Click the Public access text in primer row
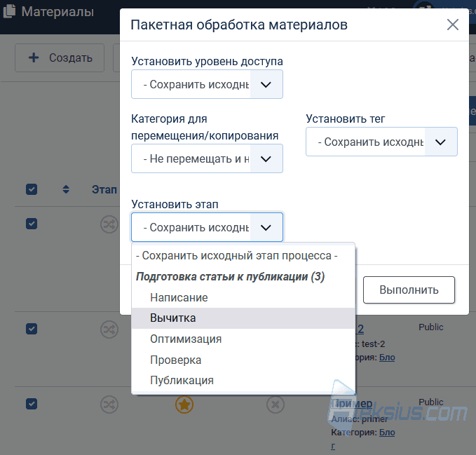Viewport: 476px width, 455px height. pos(431,402)
